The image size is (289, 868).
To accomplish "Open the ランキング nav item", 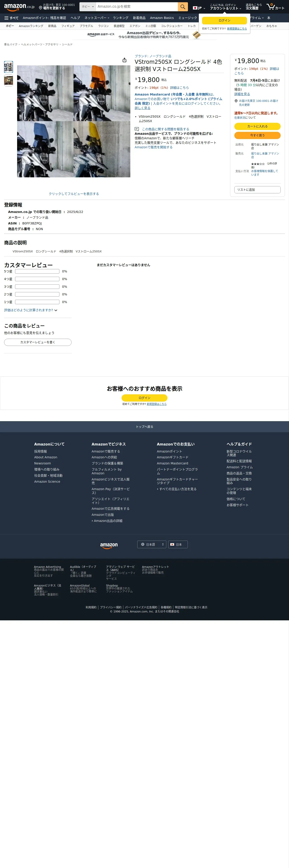I will [x=120, y=18].
